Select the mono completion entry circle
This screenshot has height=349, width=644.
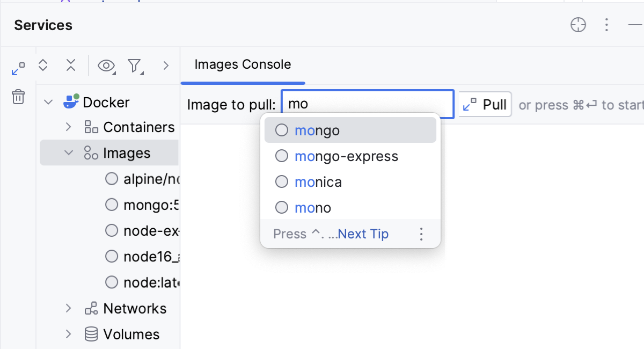point(282,207)
